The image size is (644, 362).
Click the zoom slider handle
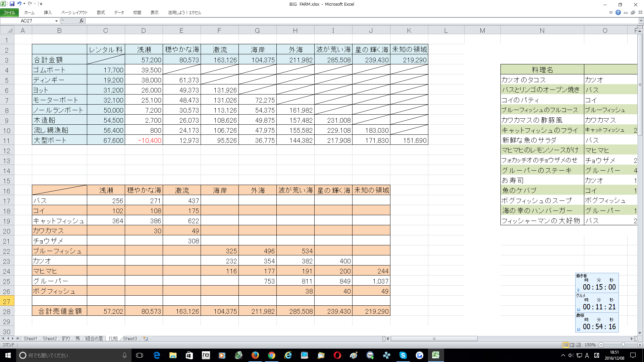click(x=623, y=345)
